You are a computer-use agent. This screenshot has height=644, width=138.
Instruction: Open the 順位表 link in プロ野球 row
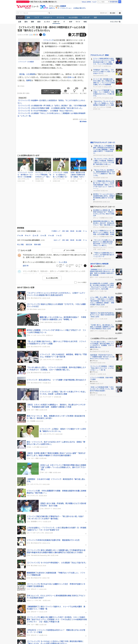pos(72,231)
